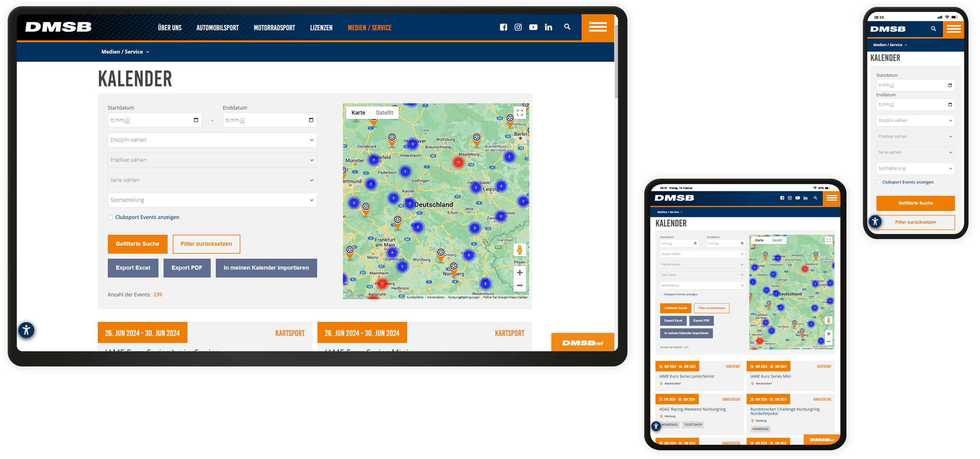The width and height of the screenshot is (980, 459).
Task: Click search magnifier in desktop header
Action: point(567,27)
